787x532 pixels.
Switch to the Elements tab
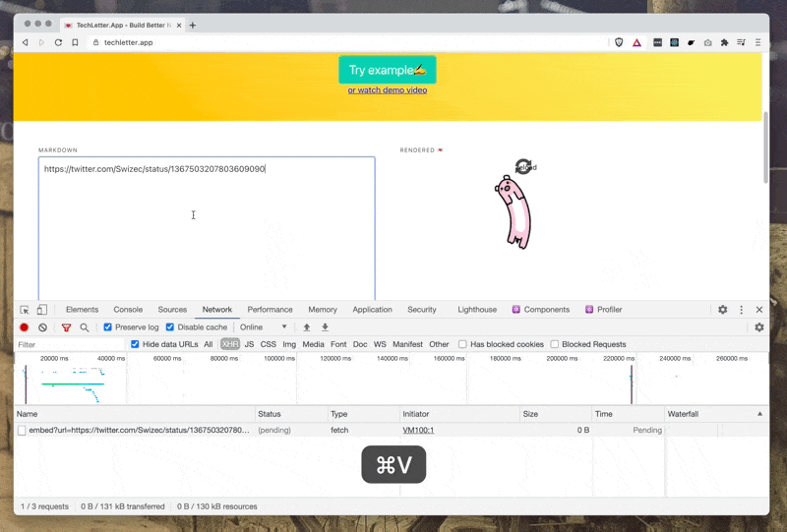(82, 310)
